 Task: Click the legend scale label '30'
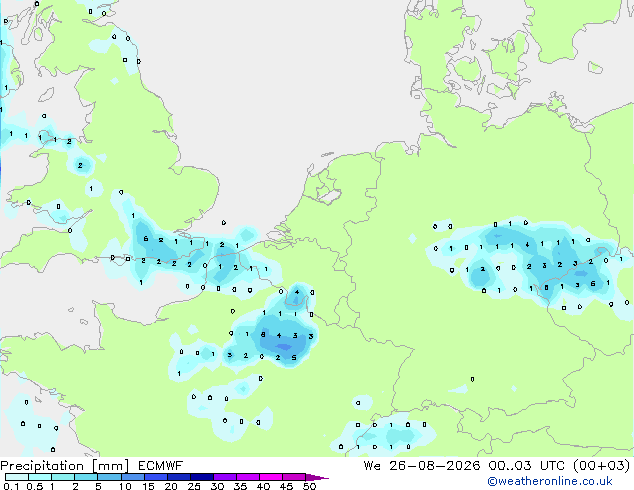click(217, 486)
